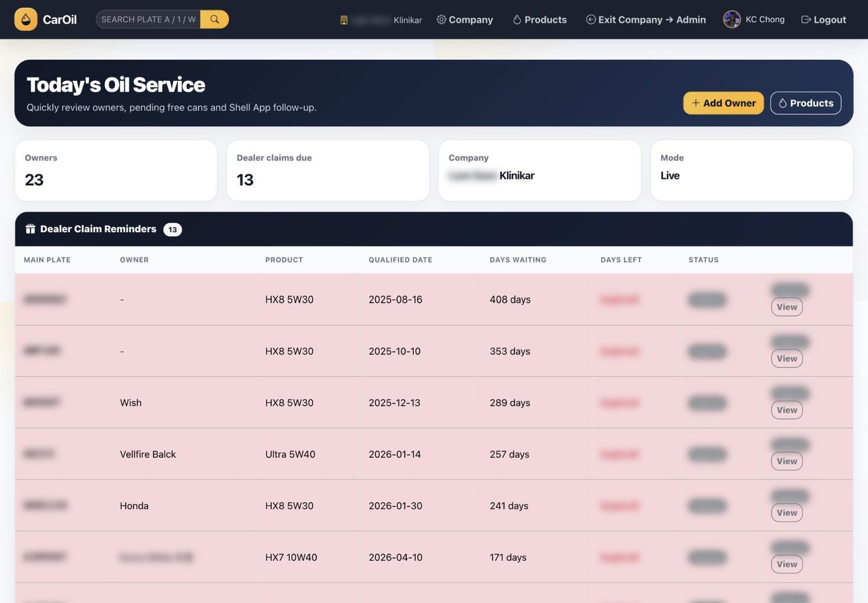Open View for the Vellfire Balck row
Image resolution: width=868 pixels, height=603 pixels.
[787, 461]
